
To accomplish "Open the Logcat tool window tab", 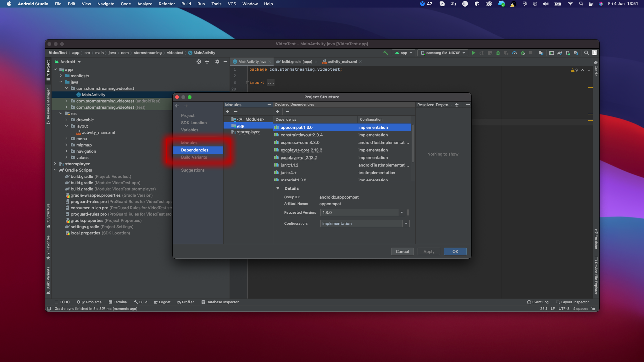I will click(162, 302).
